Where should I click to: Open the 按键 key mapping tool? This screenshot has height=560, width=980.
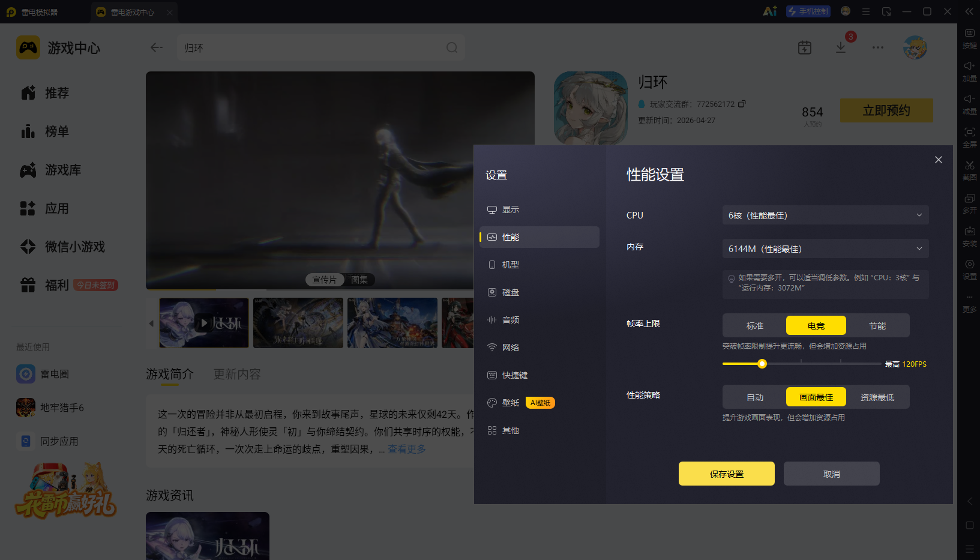(x=969, y=38)
